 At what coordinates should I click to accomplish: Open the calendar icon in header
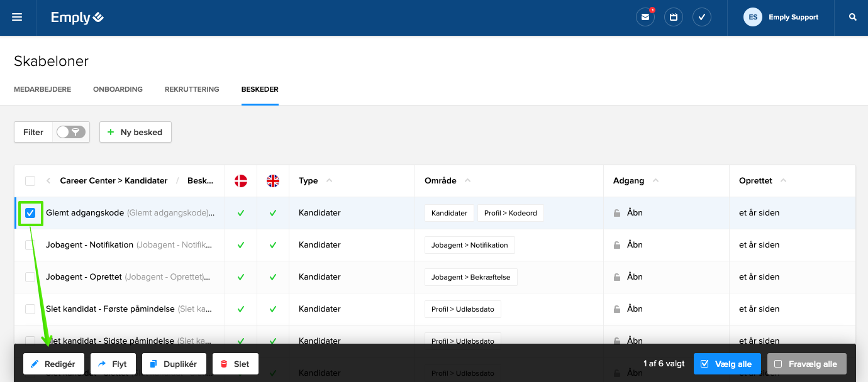(673, 18)
